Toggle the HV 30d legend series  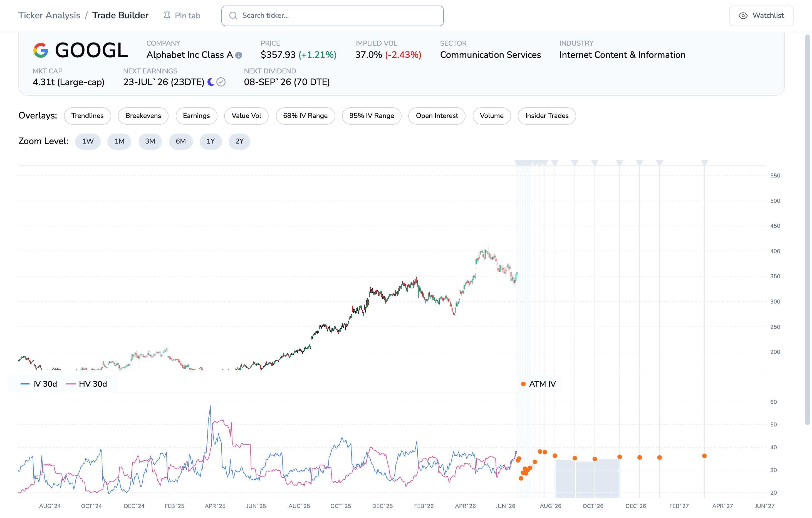(x=87, y=384)
